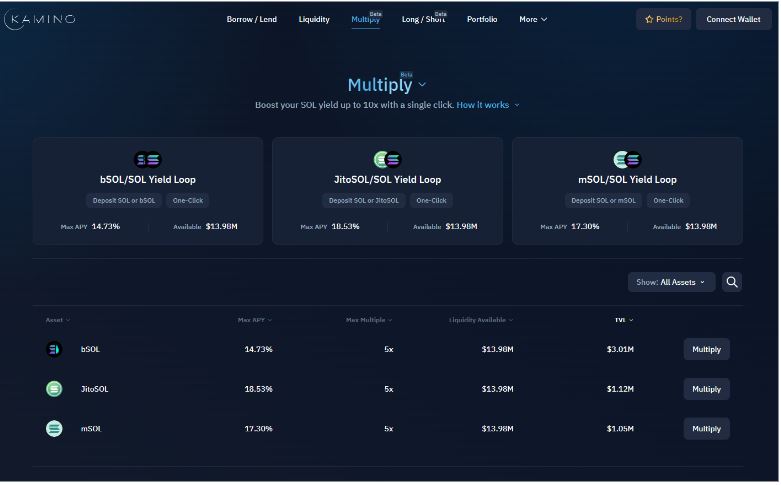Click the 14.73% value in bSOL row
Viewport: 781px width, 485px height.
259,350
